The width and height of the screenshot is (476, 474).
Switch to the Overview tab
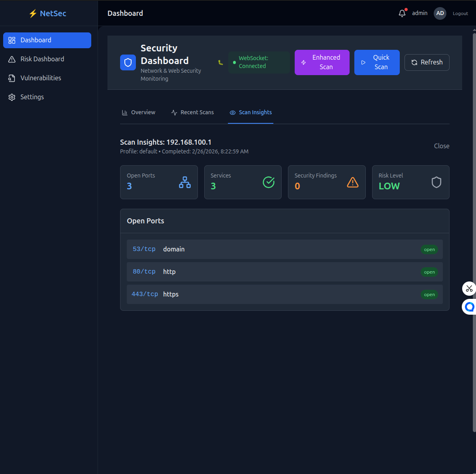point(138,113)
